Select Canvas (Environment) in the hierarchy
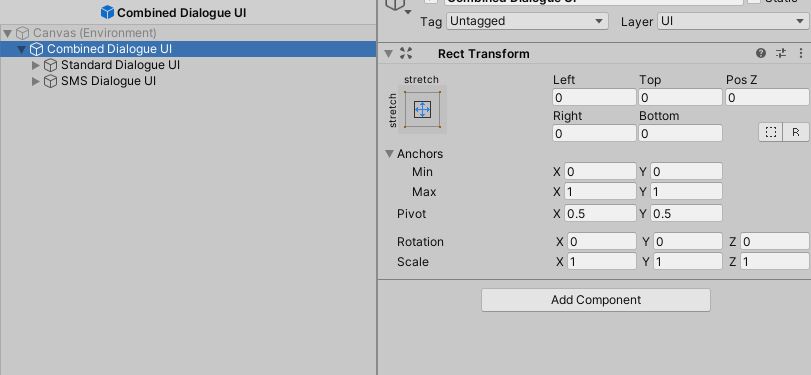 pos(94,33)
